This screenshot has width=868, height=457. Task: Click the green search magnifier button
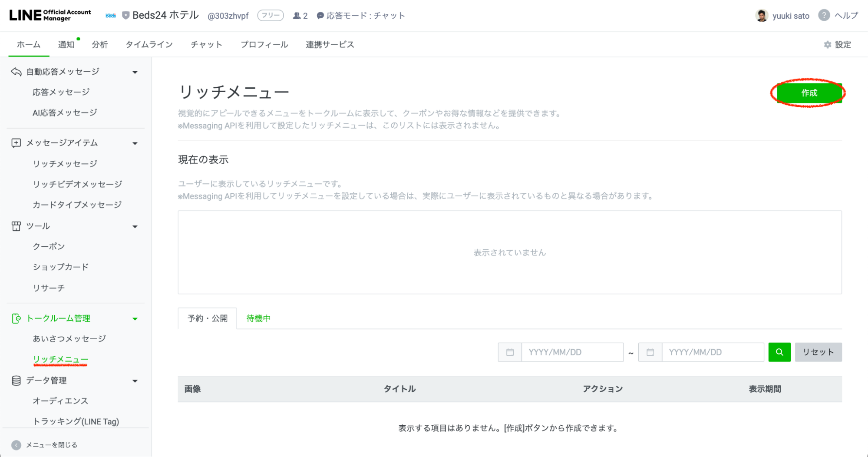pyautogui.click(x=779, y=352)
